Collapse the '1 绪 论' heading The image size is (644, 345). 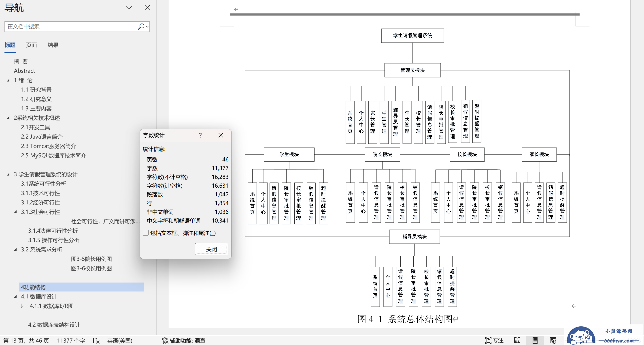pyautogui.click(x=8, y=80)
